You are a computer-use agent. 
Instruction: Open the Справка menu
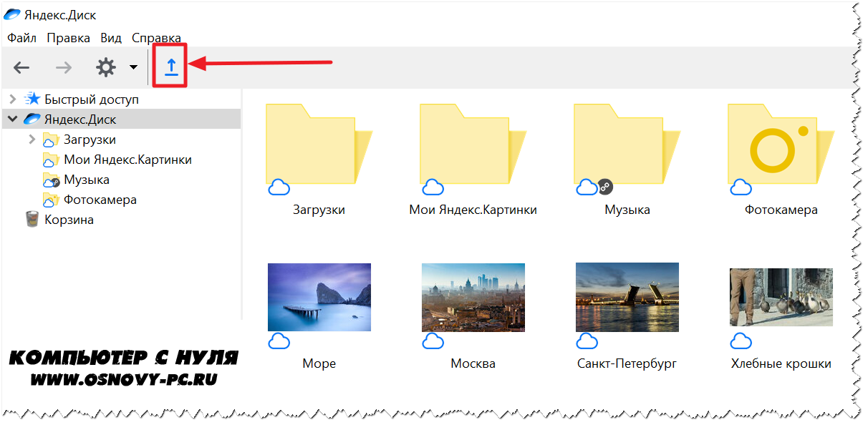coord(156,38)
